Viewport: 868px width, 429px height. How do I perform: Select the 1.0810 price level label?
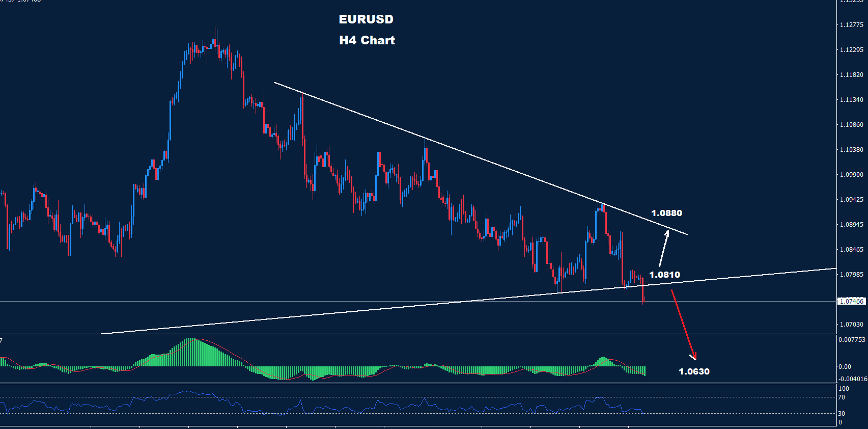(664, 275)
